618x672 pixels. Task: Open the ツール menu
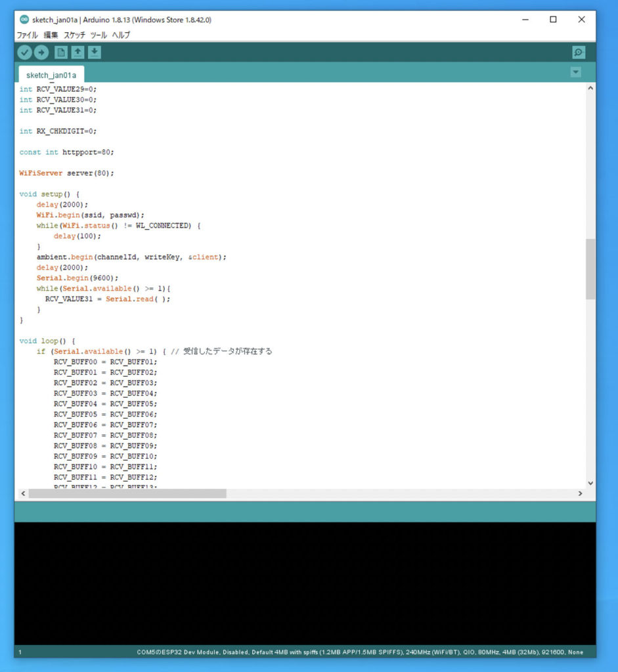[99, 35]
